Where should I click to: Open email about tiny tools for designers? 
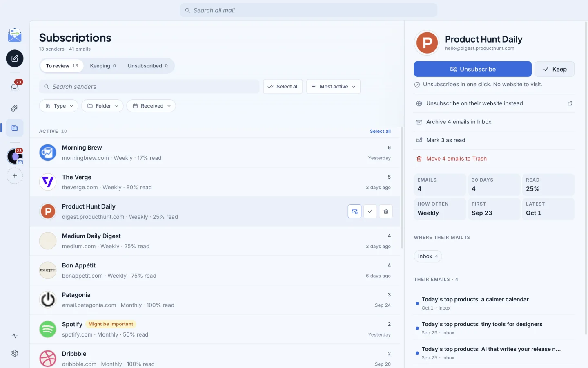pos(494,328)
